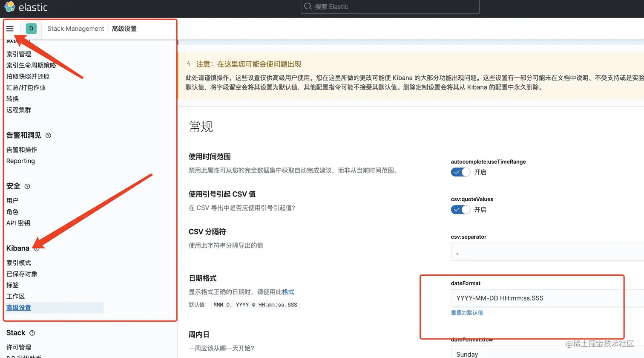Screen dimensions: 644x358
Task: Open 索引模式 under Kibana
Action: tap(19, 263)
